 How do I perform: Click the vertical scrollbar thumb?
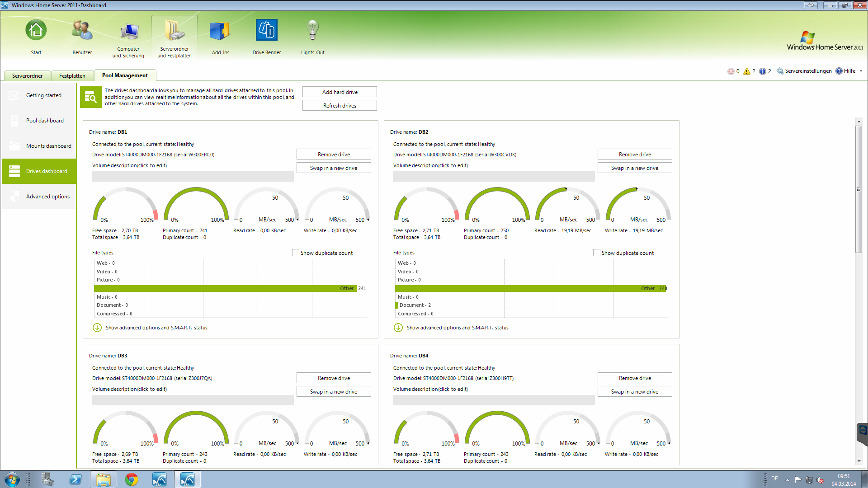coord(859,189)
